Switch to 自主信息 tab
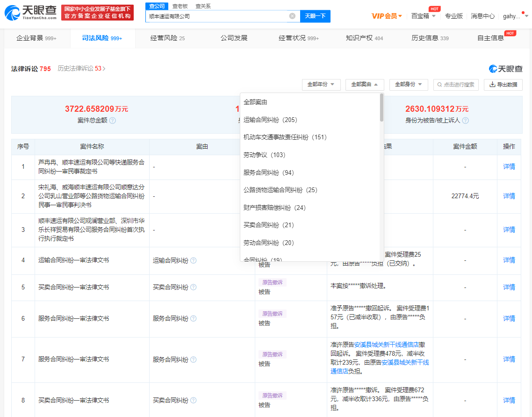Screen dimensions: 532x417 coord(490,38)
